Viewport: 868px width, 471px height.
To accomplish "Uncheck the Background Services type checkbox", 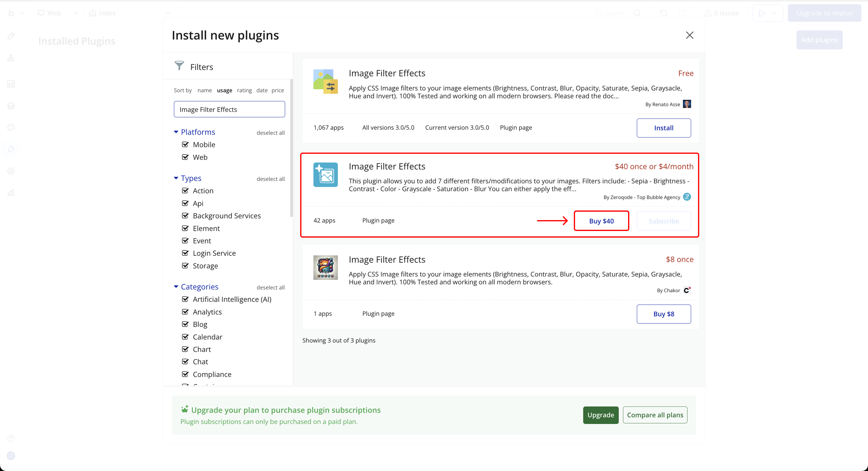I will pos(185,215).
